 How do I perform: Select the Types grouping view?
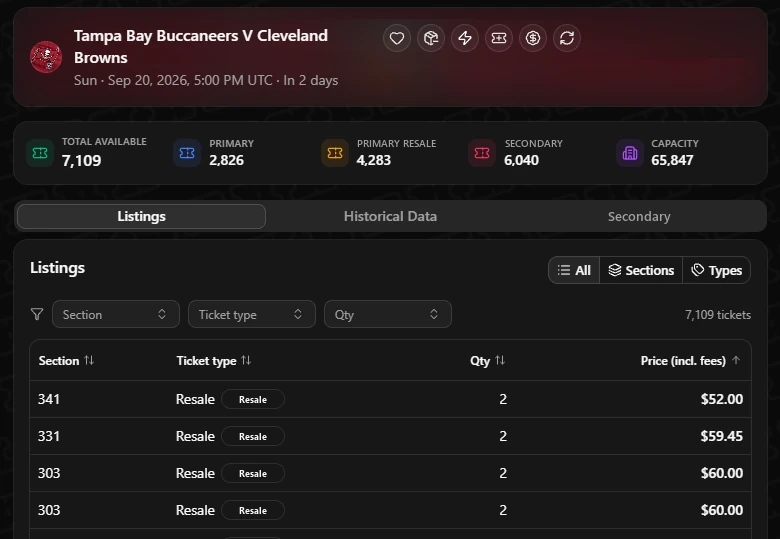[716, 270]
